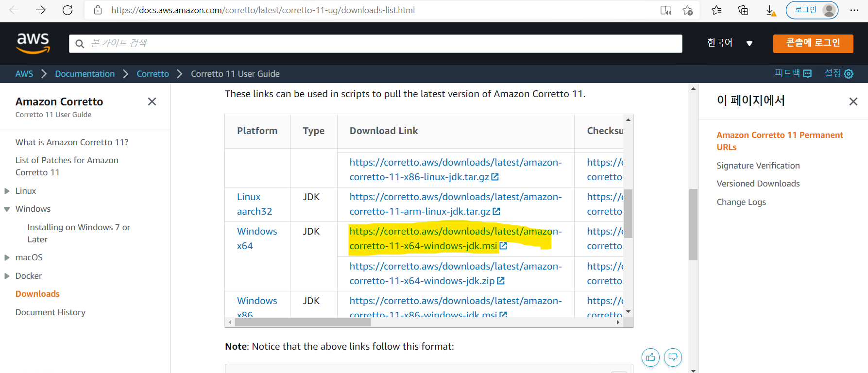Open the Documentation breadcrumb link

(85, 74)
